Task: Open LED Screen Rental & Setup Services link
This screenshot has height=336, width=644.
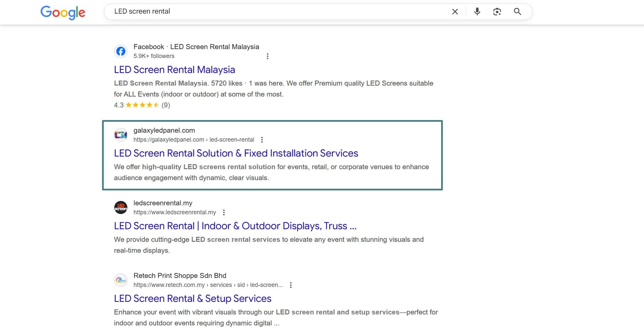Action: 193,299
